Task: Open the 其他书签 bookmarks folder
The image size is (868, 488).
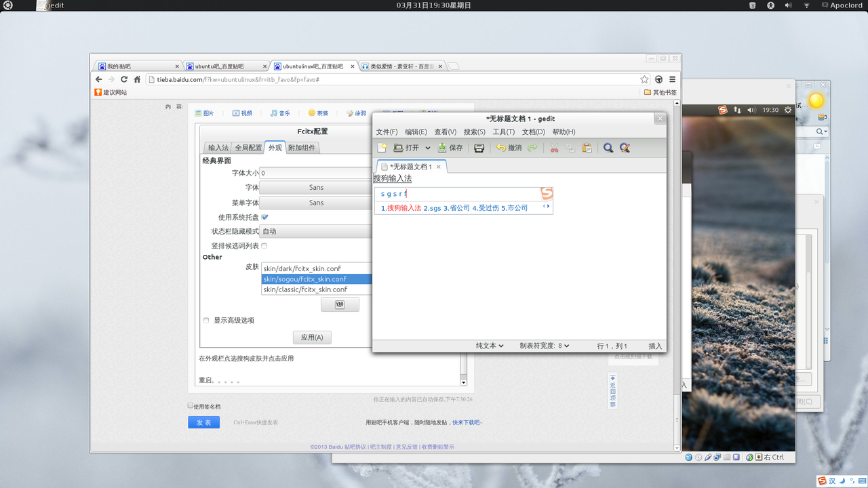Action: pos(660,92)
